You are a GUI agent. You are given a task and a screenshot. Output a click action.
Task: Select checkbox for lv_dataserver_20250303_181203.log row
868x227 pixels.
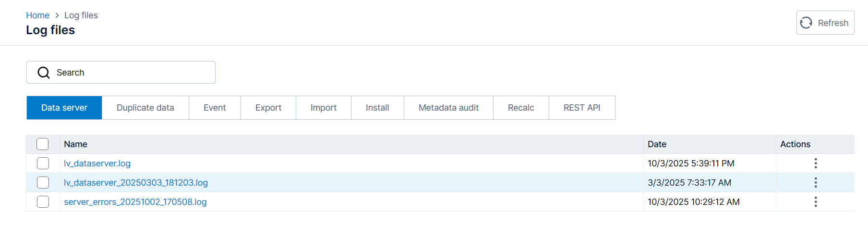(43, 183)
